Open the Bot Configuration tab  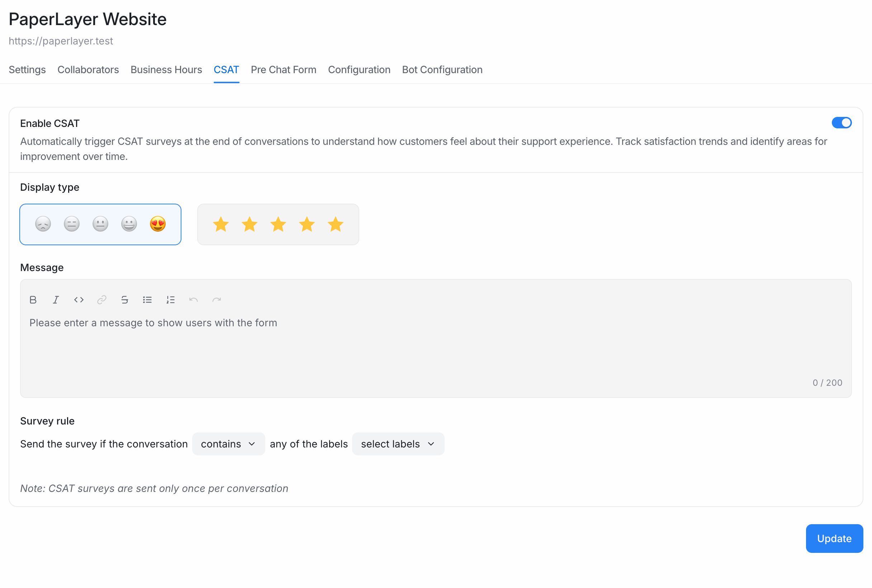click(442, 70)
